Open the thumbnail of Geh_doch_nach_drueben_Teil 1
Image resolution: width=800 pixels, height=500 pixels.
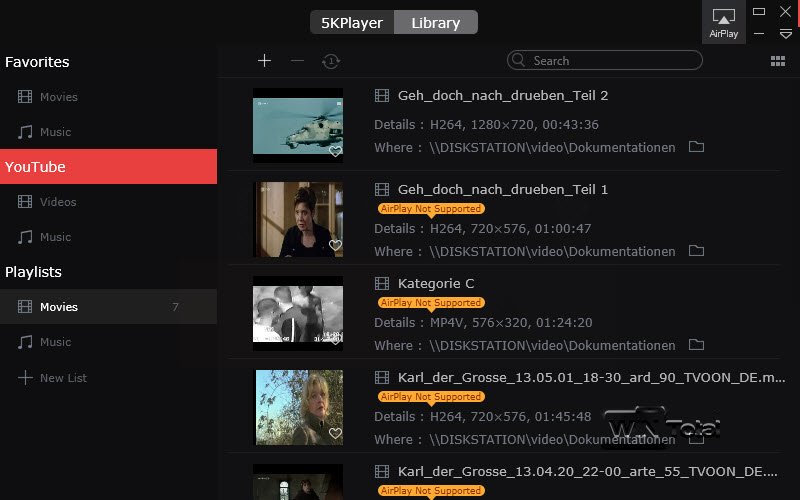[x=298, y=219]
